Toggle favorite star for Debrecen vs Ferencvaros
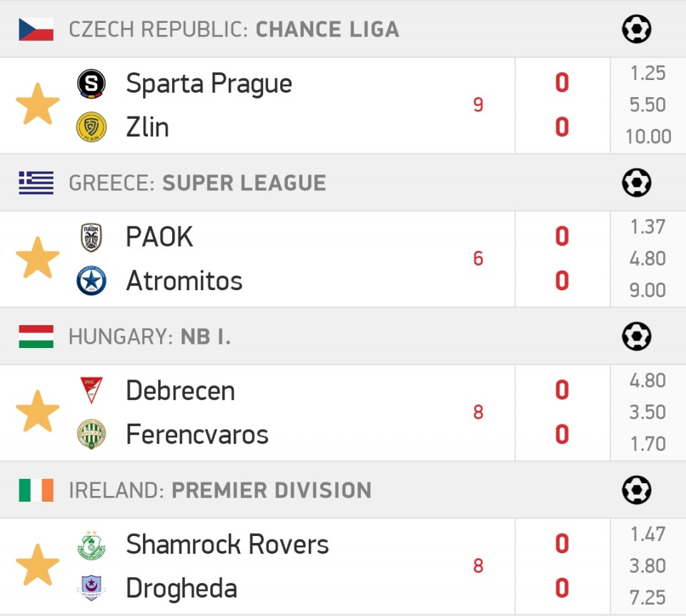The image size is (686, 616). tap(38, 411)
